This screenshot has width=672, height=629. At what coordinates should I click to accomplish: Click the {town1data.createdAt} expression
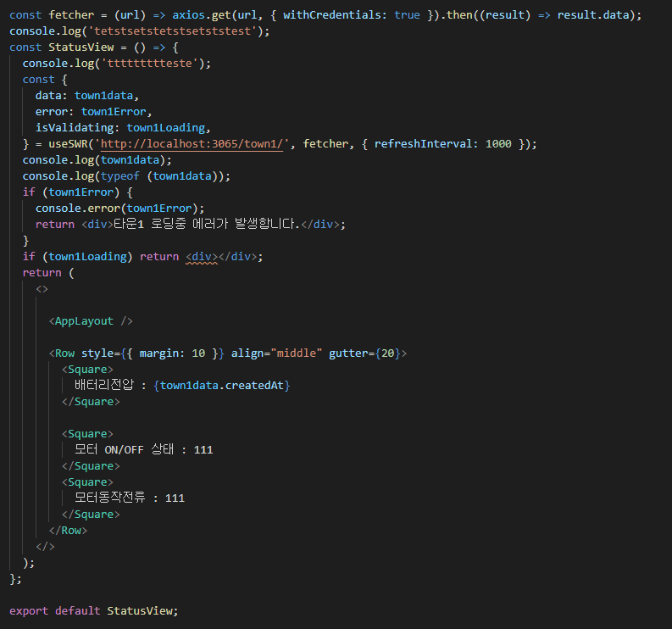click(x=221, y=386)
